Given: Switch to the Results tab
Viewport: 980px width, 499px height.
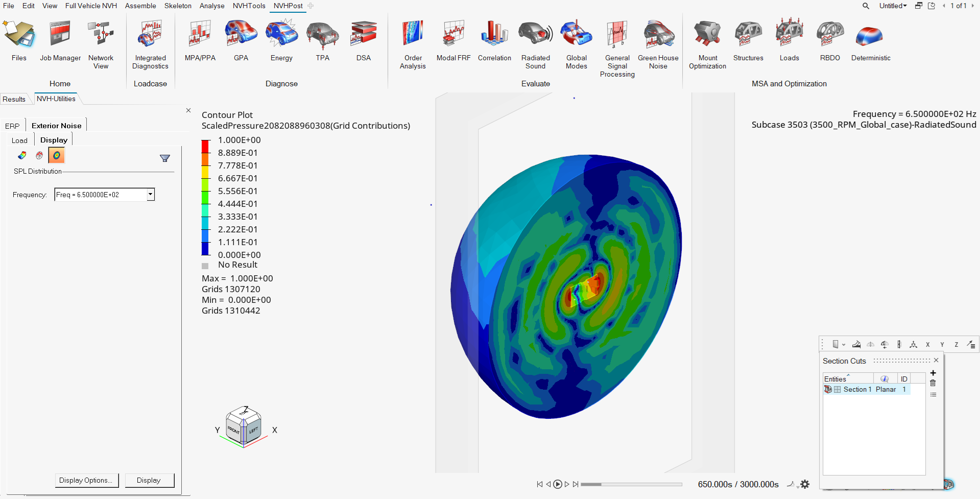Looking at the screenshot, I should (14, 99).
